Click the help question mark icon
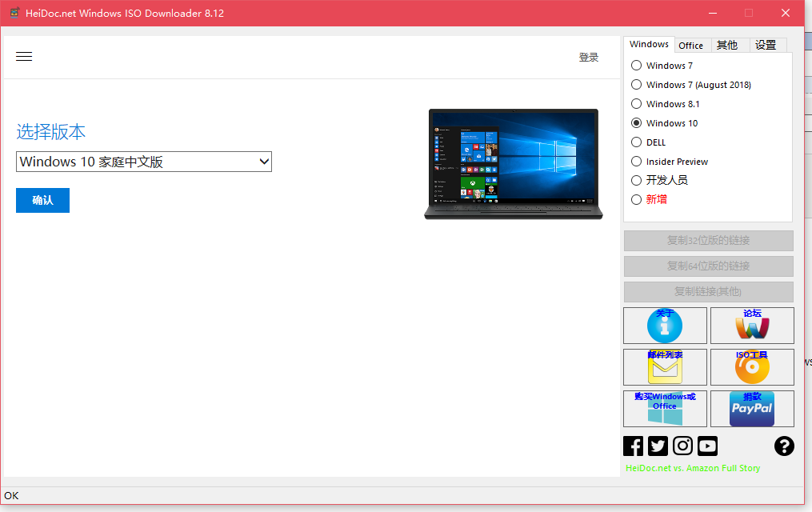 784,446
